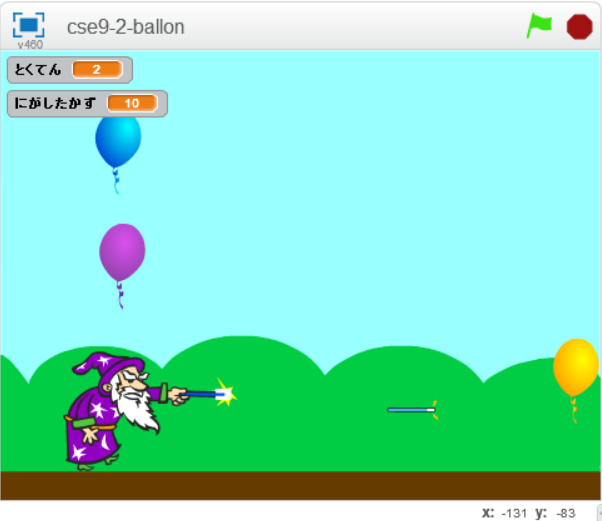This screenshot has height=521, width=602.
Task: Click the y coordinate readout -83
Action: [x=566, y=513]
